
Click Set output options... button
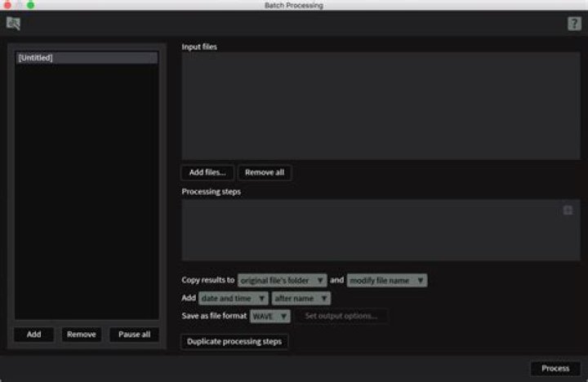point(341,316)
